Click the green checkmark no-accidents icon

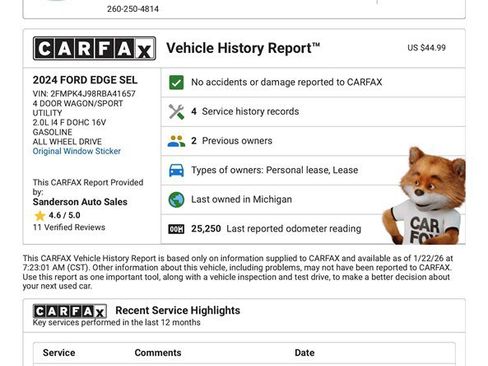[x=176, y=82]
